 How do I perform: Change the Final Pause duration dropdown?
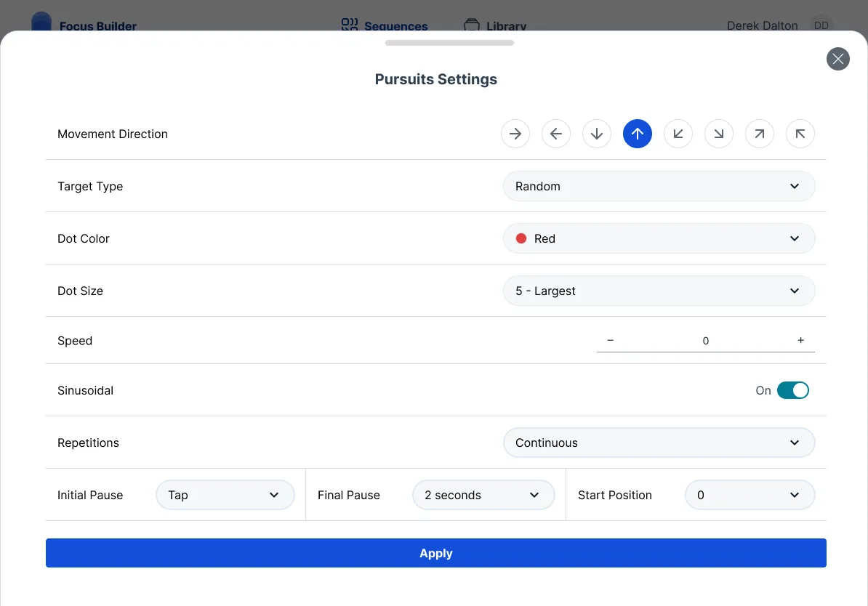483,495
